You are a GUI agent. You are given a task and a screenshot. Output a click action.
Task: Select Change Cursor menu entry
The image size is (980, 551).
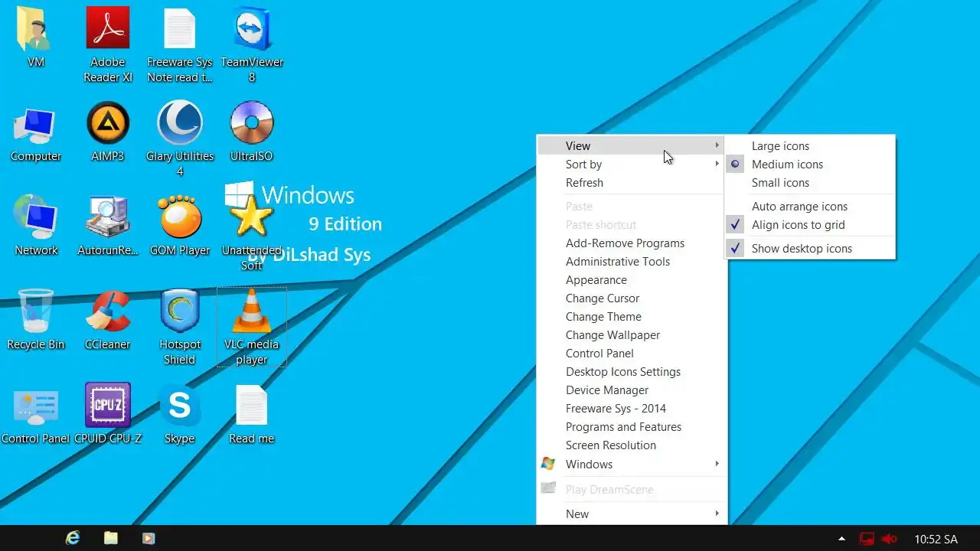632,298
